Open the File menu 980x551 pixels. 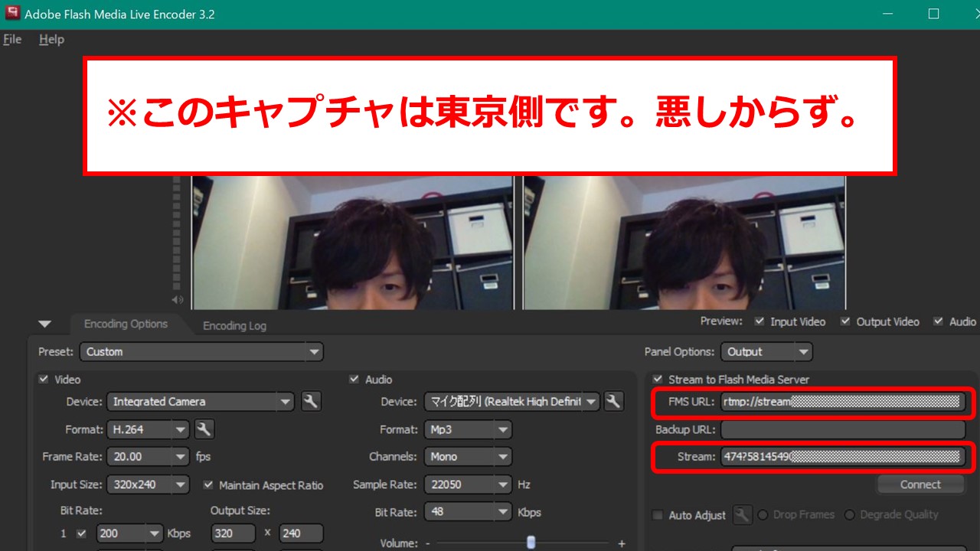(12, 39)
